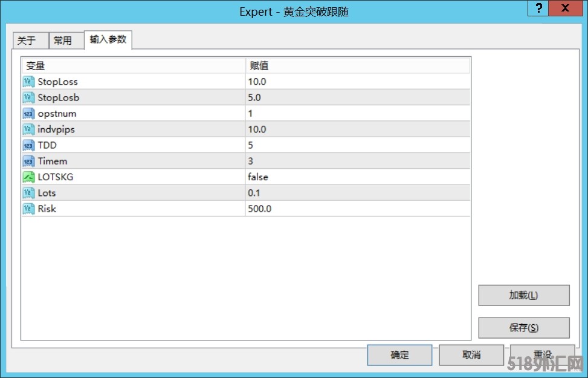588x378 pixels.
Task: Select the StopLoss value 10.0
Action: point(257,82)
